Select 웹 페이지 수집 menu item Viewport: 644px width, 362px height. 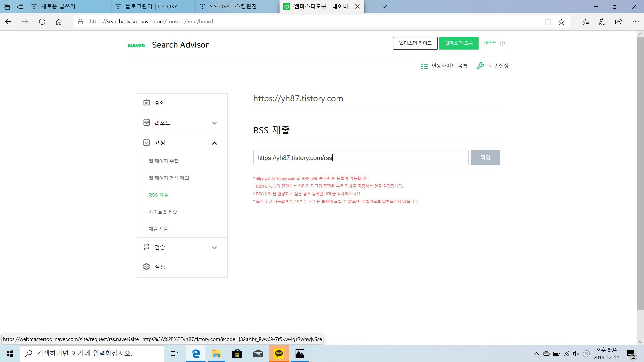tap(163, 161)
